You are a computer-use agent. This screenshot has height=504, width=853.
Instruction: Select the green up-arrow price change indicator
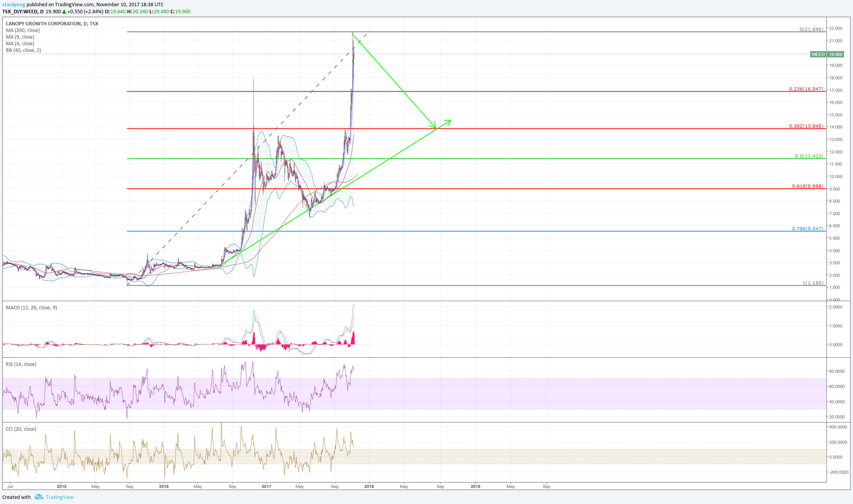pyautogui.click(x=64, y=12)
